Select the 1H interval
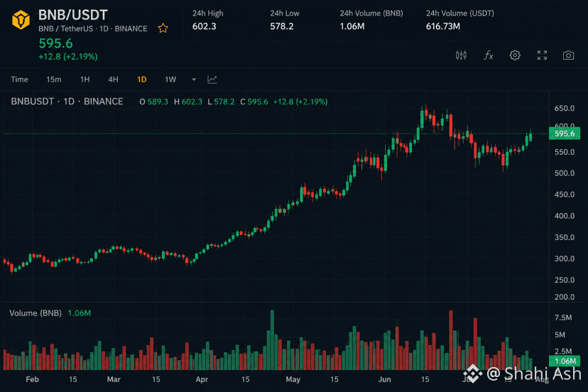The width and height of the screenshot is (588, 392). pos(85,80)
